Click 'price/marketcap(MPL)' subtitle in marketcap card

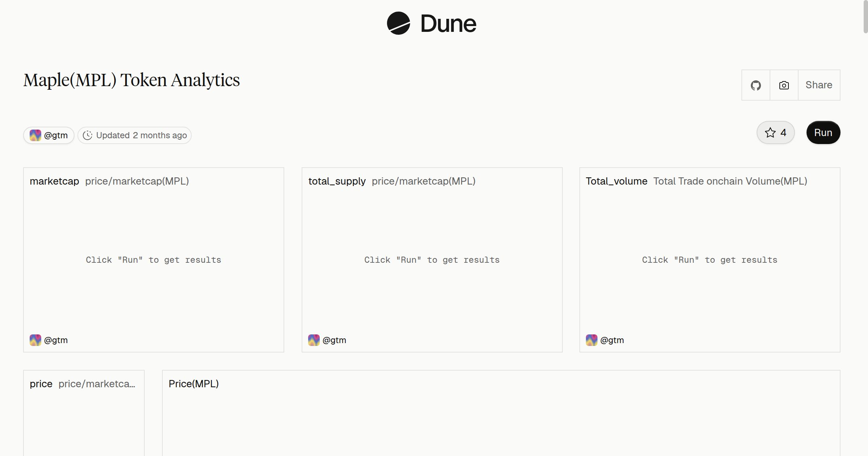click(137, 181)
